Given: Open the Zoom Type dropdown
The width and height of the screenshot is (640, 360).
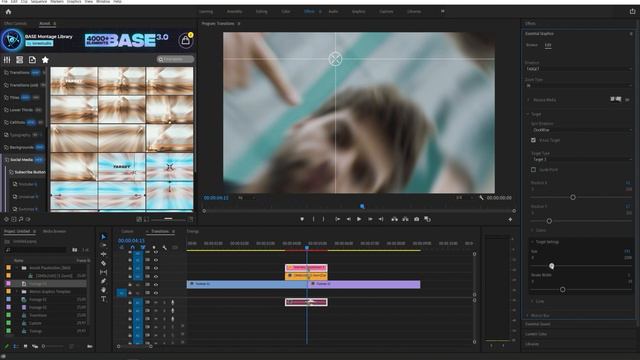Looking at the screenshot, I should pos(579,86).
